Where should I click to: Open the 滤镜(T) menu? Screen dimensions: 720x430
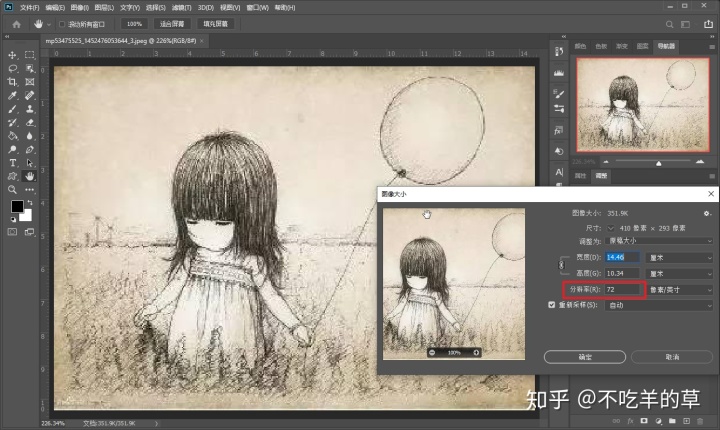[181, 7]
